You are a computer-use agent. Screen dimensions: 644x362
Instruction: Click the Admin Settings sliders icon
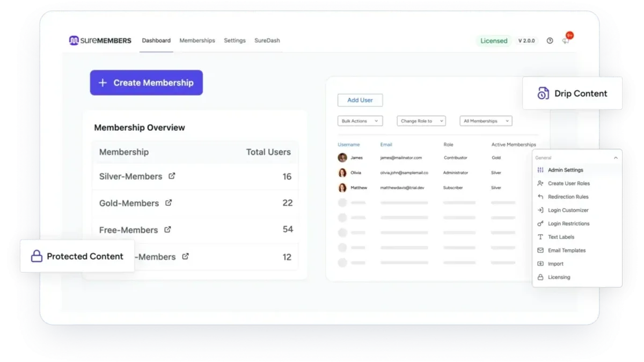click(540, 170)
